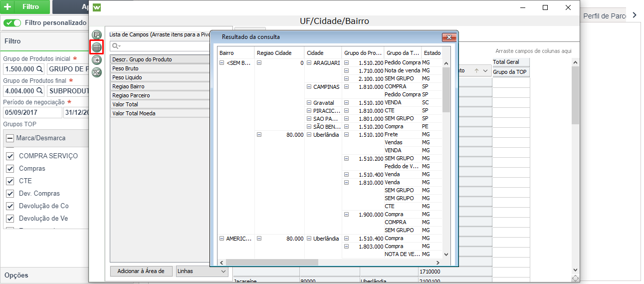
Task: Click the green Filtro button
Action: pos(25,7)
